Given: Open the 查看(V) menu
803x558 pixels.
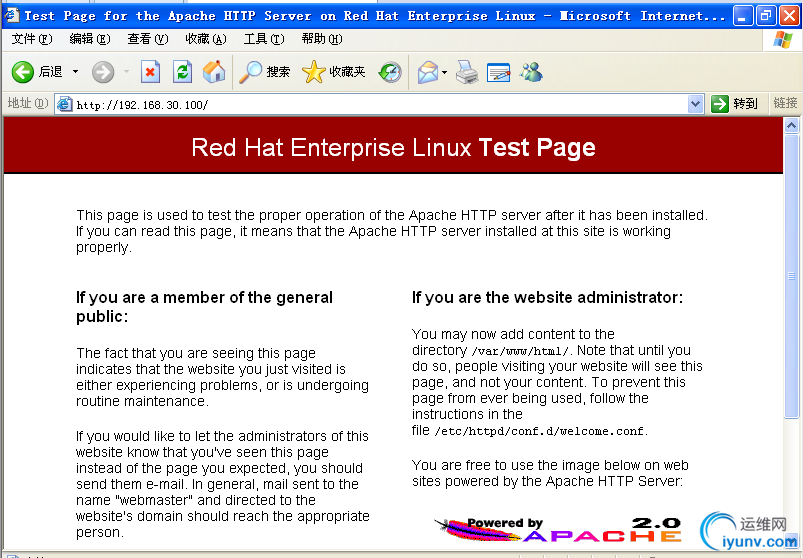Looking at the screenshot, I should [147, 39].
